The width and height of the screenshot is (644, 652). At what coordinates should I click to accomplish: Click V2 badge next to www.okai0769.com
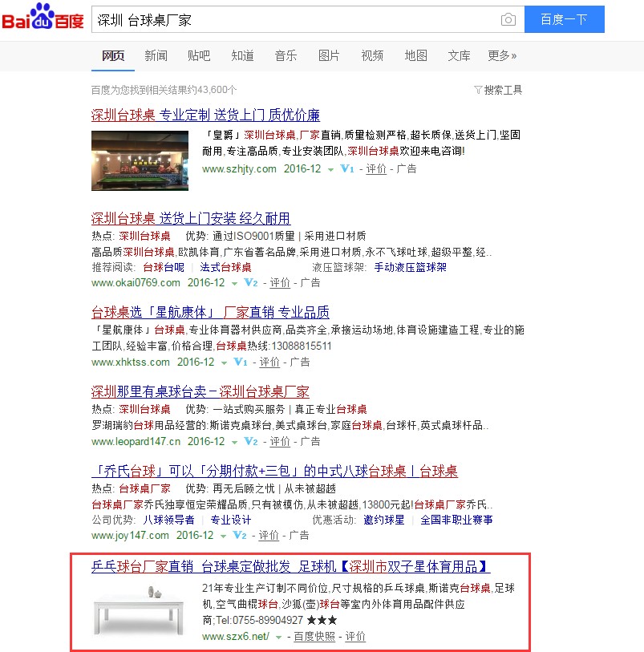pyautogui.click(x=251, y=283)
